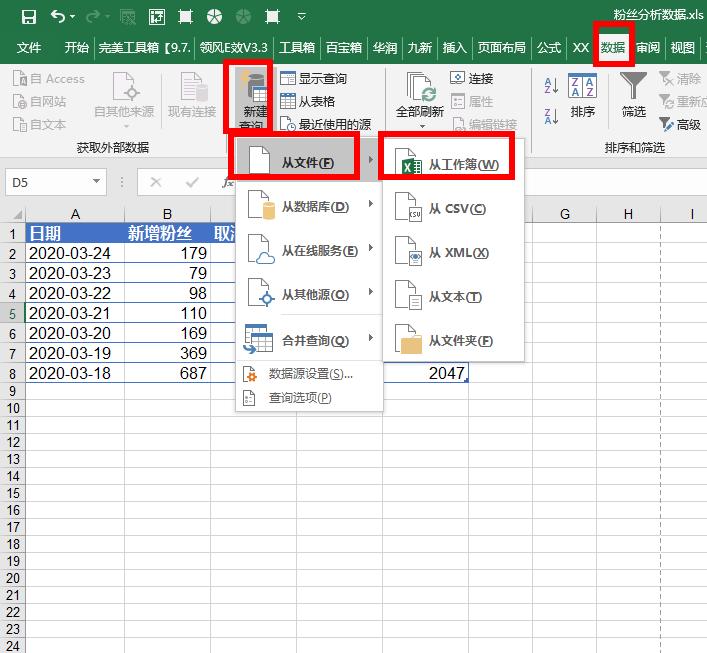Click the 清除 filter button
The width and height of the screenshot is (707, 653).
tap(680, 78)
